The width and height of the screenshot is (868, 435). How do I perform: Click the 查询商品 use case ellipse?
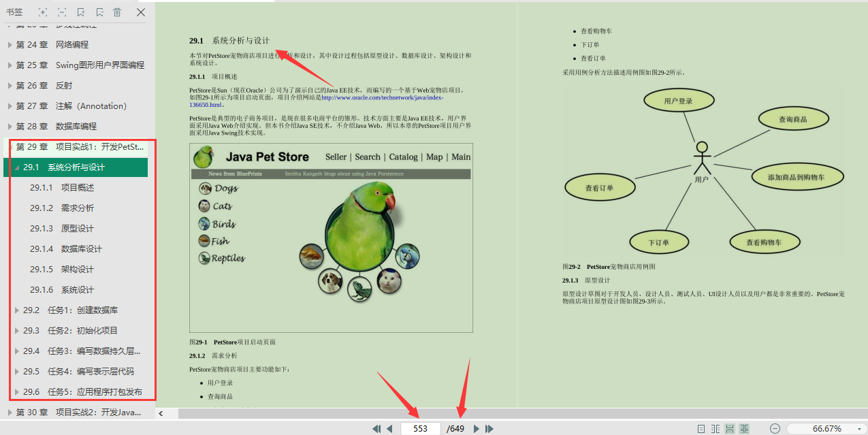tap(793, 119)
